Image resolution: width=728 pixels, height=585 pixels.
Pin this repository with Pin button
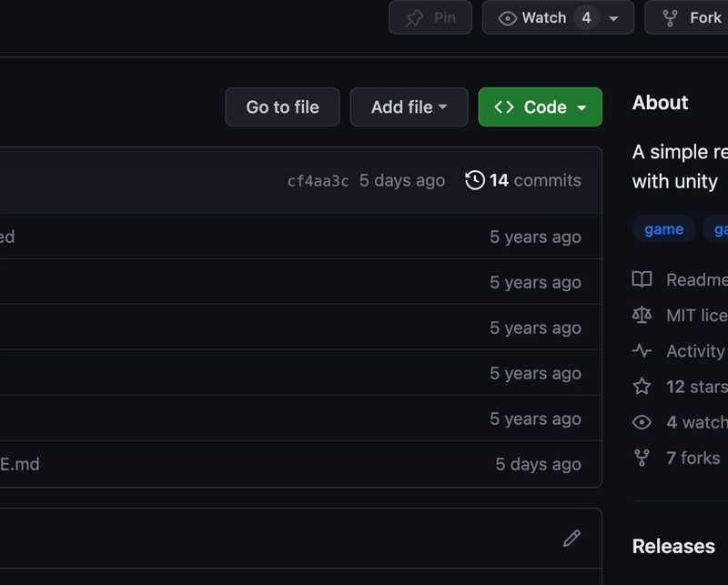click(x=430, y=18)
